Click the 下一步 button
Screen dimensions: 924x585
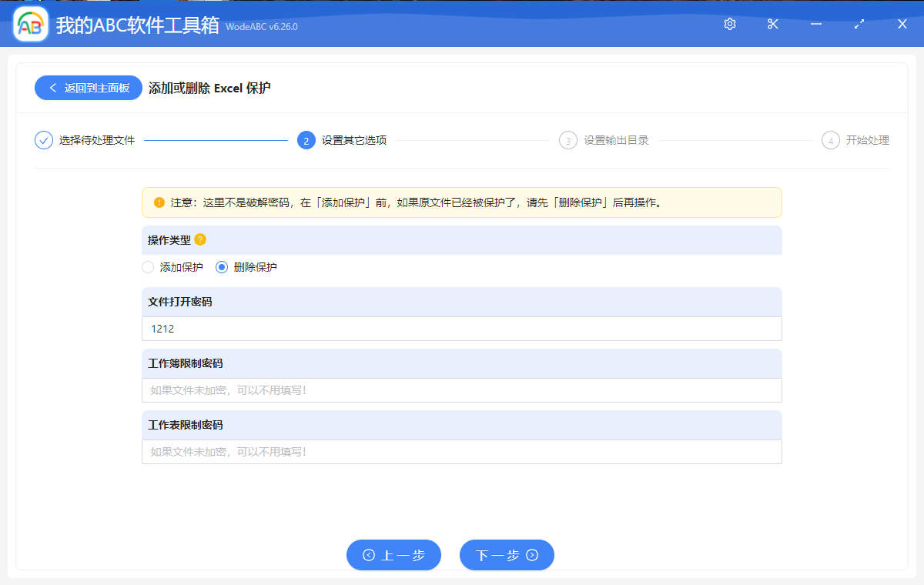pyautogui.click(x=507, y=555)
